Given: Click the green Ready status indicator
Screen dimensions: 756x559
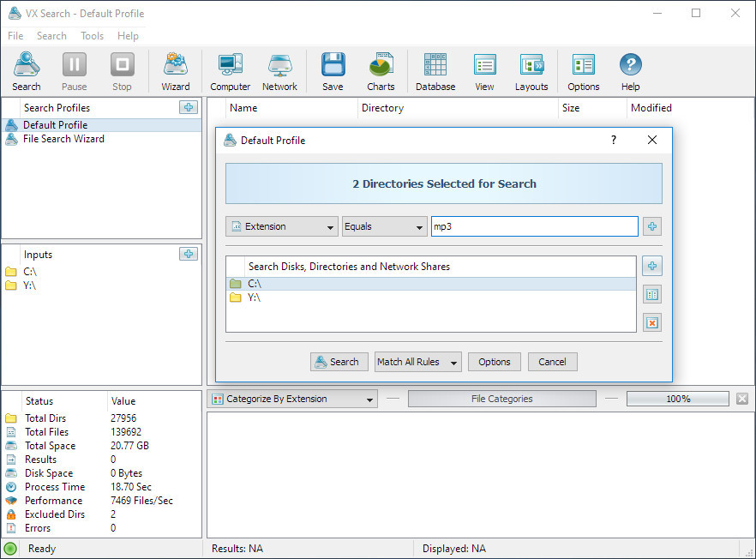Looking at the screenshot, I should coord(10,549).
